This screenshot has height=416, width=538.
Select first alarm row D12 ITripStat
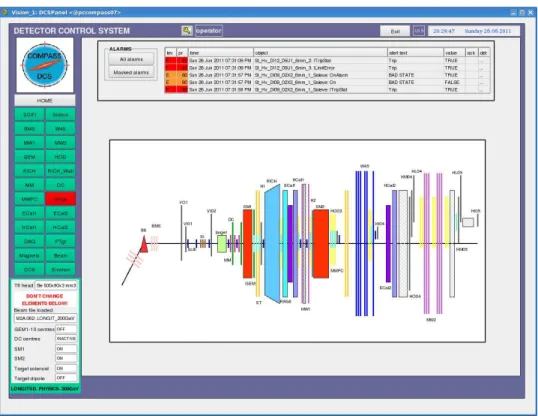[x=327, y=61]
